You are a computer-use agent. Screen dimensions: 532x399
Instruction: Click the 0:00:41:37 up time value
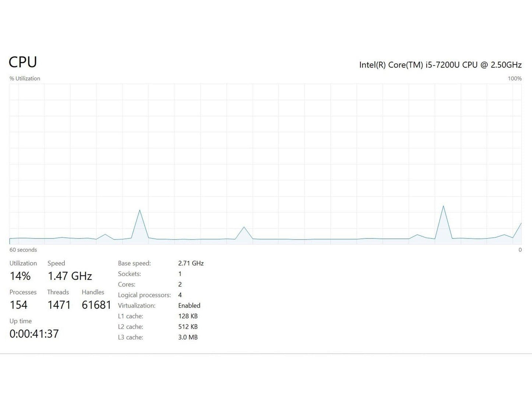pos(34,334)
